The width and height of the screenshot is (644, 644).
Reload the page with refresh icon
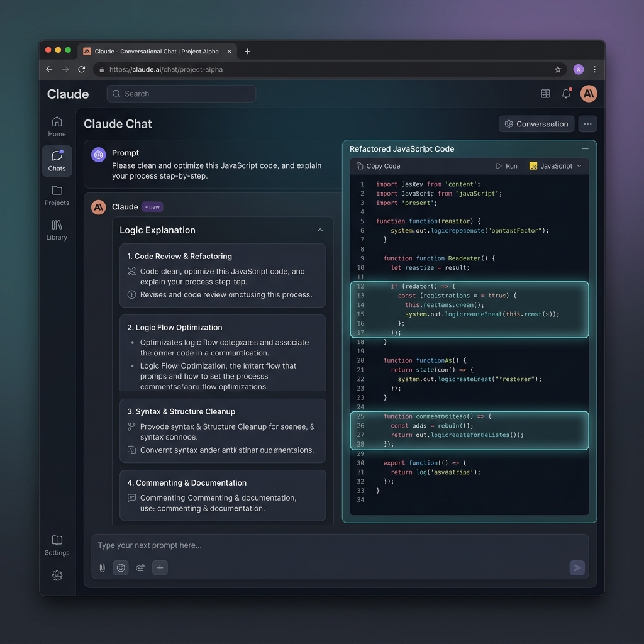(82, 69)
